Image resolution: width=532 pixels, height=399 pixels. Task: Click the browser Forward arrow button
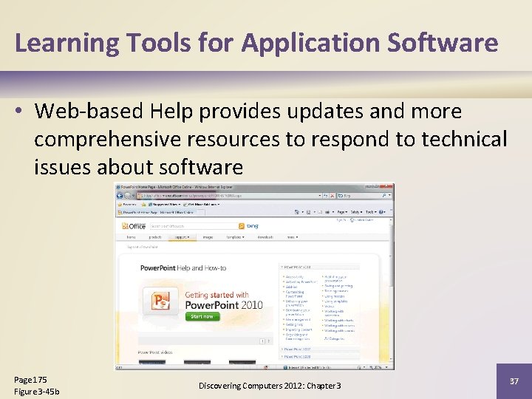(128, 196)
